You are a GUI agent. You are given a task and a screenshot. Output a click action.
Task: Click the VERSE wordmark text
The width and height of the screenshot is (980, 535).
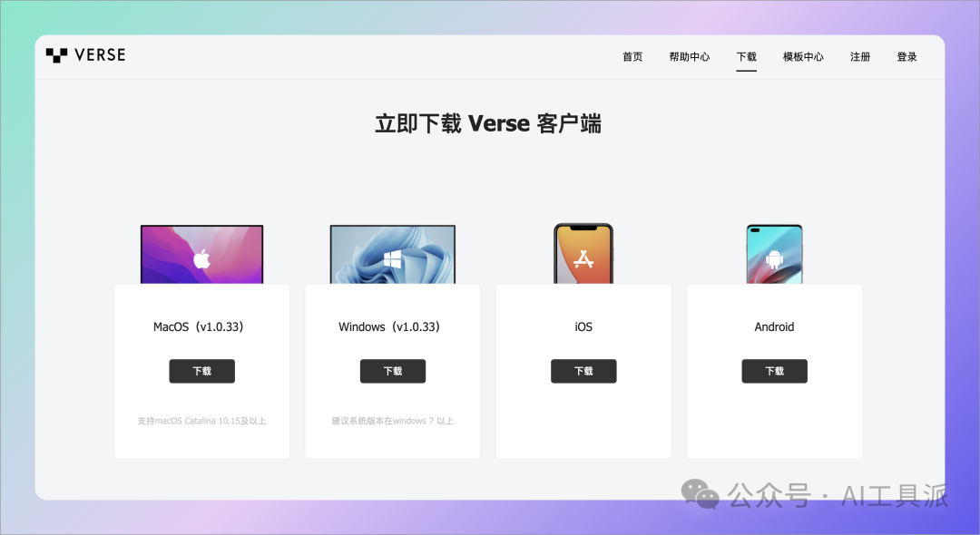coord(100,55)
